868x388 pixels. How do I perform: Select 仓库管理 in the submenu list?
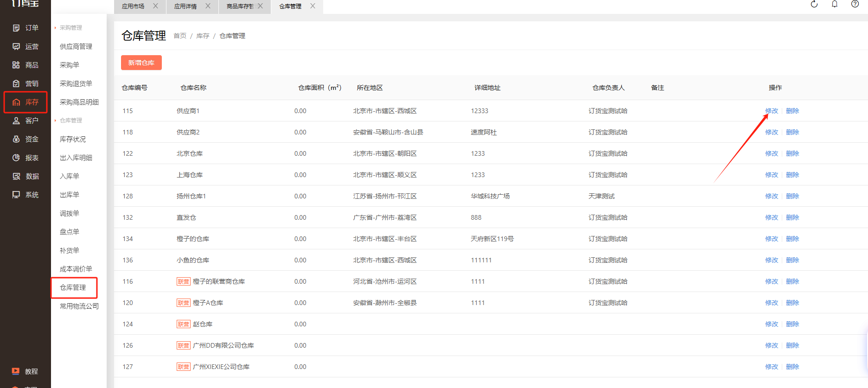(73, 287)
